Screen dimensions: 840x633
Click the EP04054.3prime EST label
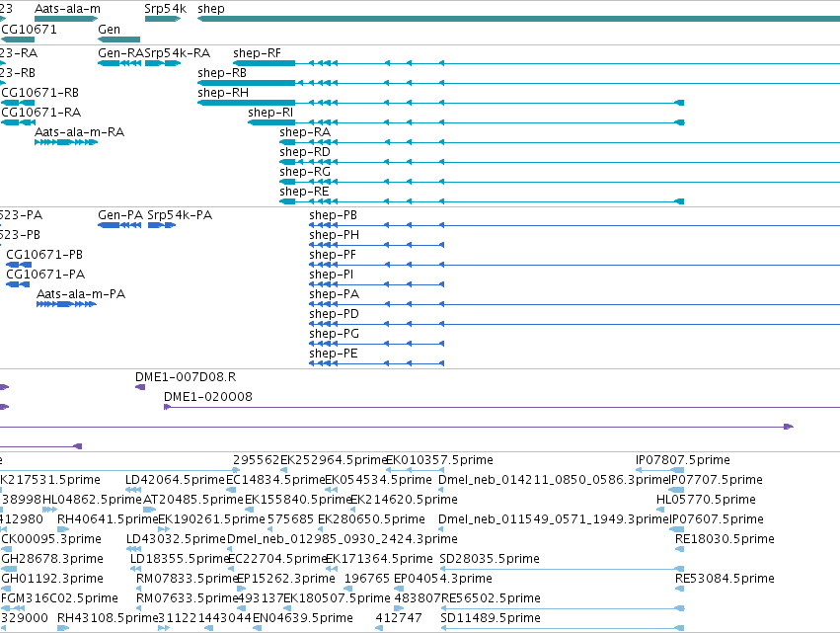click(443, 579)
